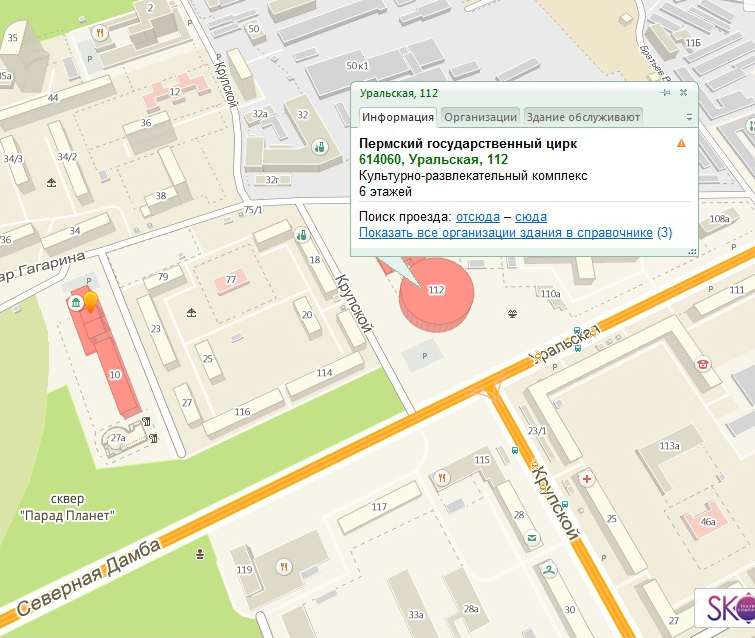
Task: Select pink building number 77
Action: [x=231, y=280]
